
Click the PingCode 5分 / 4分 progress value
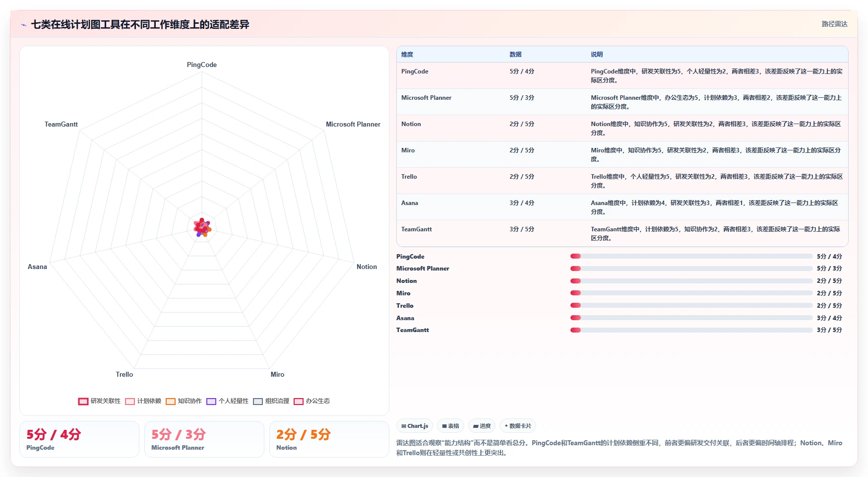(x=829, y=257)
